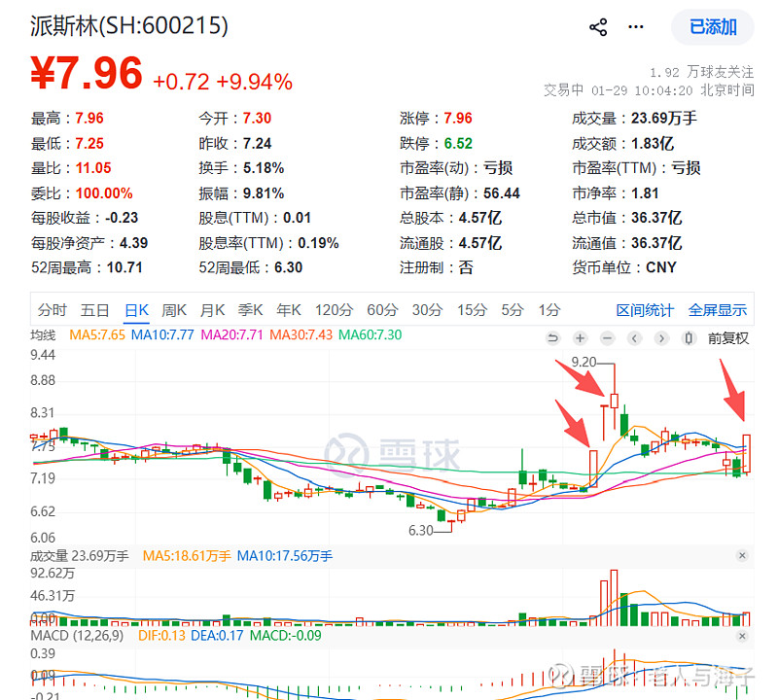Open the three-dot more options menu
The height and width of the screenshot is (700, 778).
click(x=636, y=27)
